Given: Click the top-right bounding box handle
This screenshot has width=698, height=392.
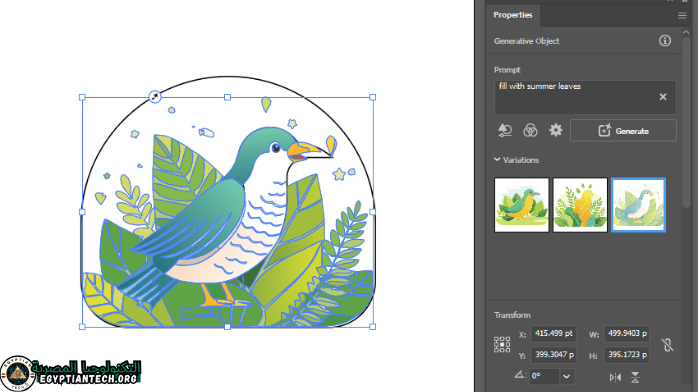Looking at the screenshot, I should (x=373, y=97).
